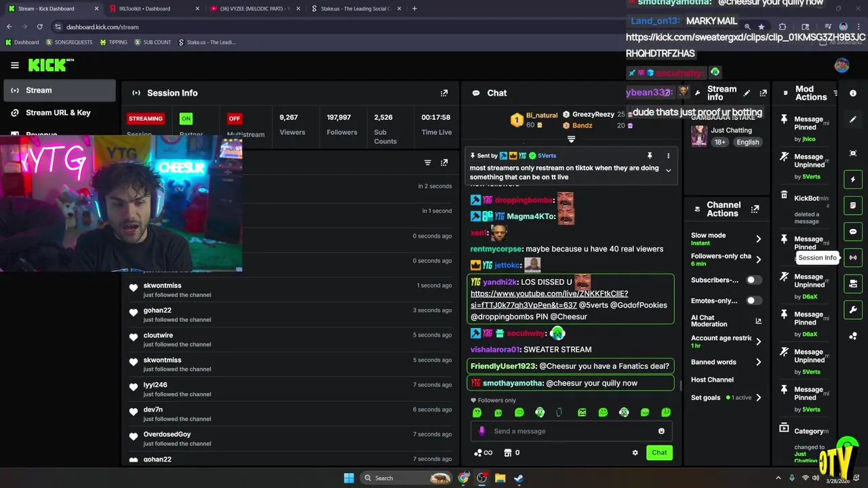Open the YouTube link in yandhi2k's message
The height and width of the screenshot is (488, 868).
(x=549, y=300)
